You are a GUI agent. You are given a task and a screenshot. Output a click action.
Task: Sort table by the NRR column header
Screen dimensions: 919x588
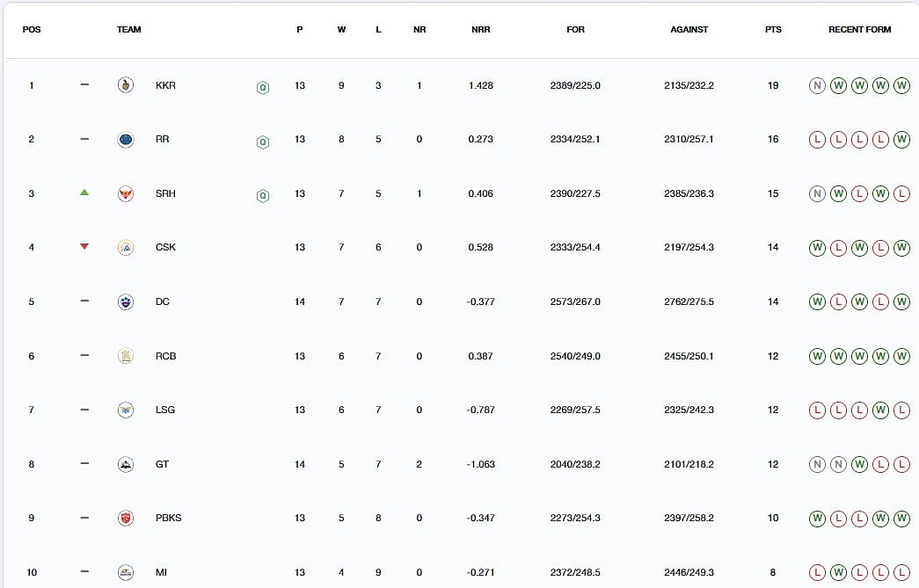[480, 29]
